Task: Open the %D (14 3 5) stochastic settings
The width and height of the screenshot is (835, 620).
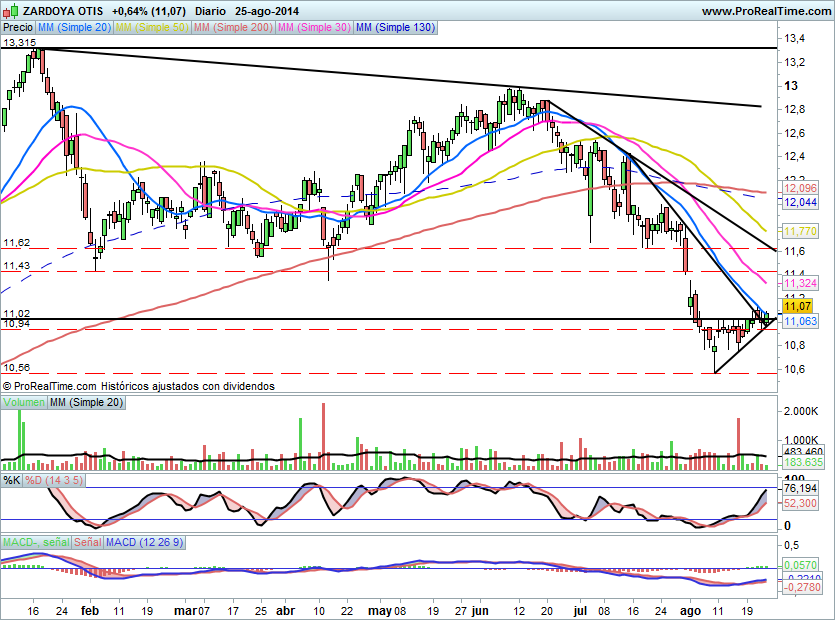Action: [x=57, y=481]
